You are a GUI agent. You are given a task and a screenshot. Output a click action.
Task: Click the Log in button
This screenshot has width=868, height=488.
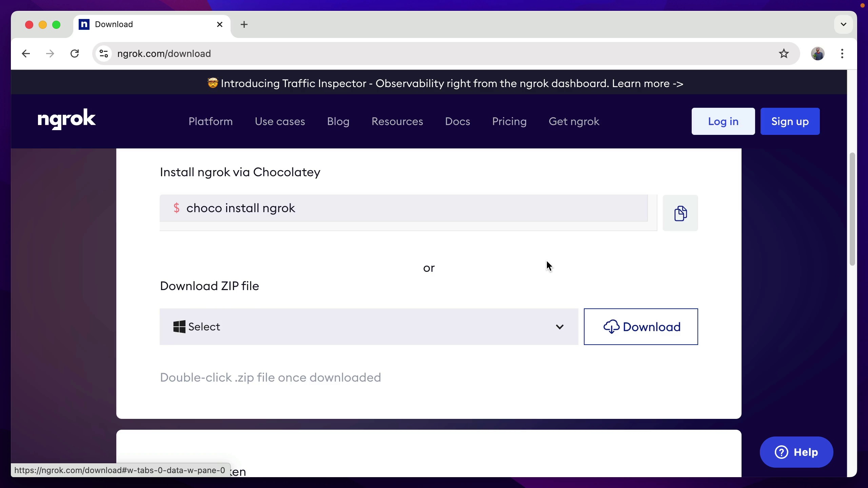coord(723,121)
